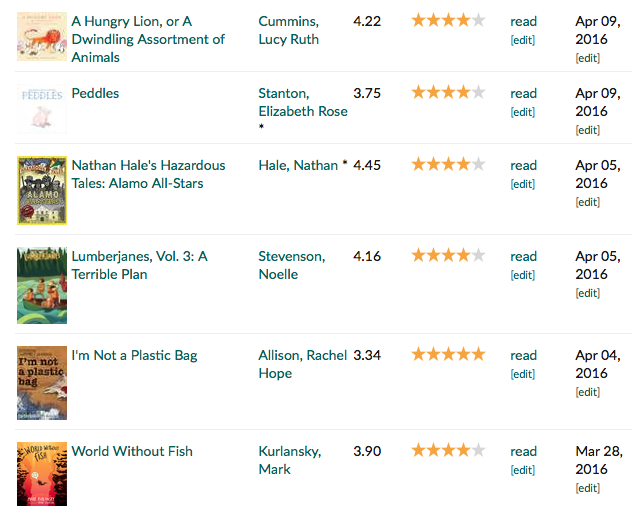Image resolution: width=632 pixels, height=512 pixels.
Task: Open author Allison, Rachel Hope page
Action: [x=303, y=364]
